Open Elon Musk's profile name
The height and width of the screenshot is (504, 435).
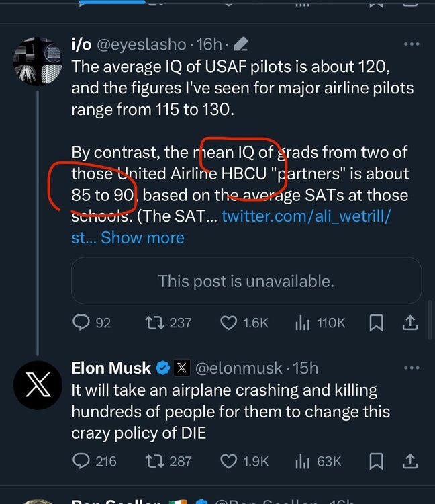[x=111, y=368]
